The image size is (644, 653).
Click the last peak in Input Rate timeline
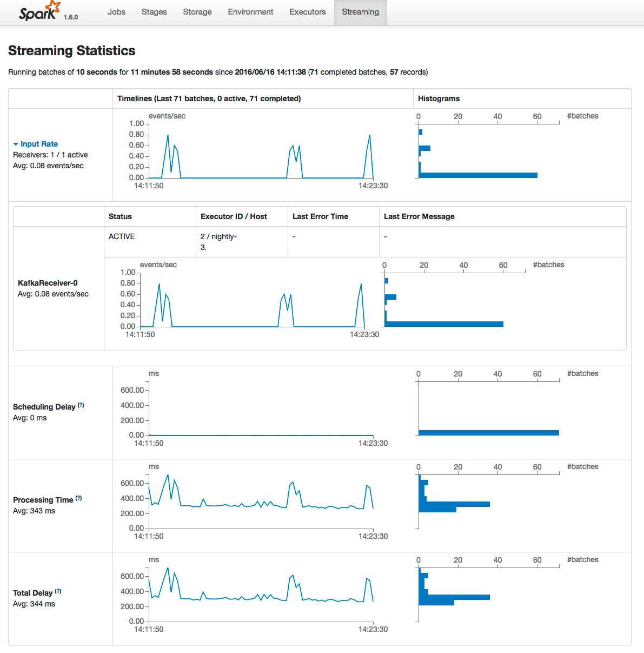click(370, 136)
